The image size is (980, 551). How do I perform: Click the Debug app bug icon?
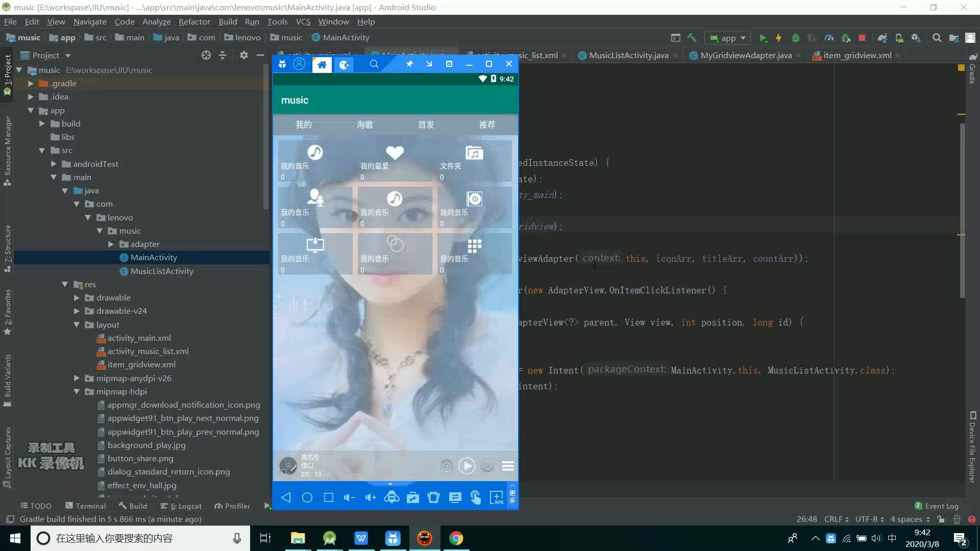pos(795,38)
